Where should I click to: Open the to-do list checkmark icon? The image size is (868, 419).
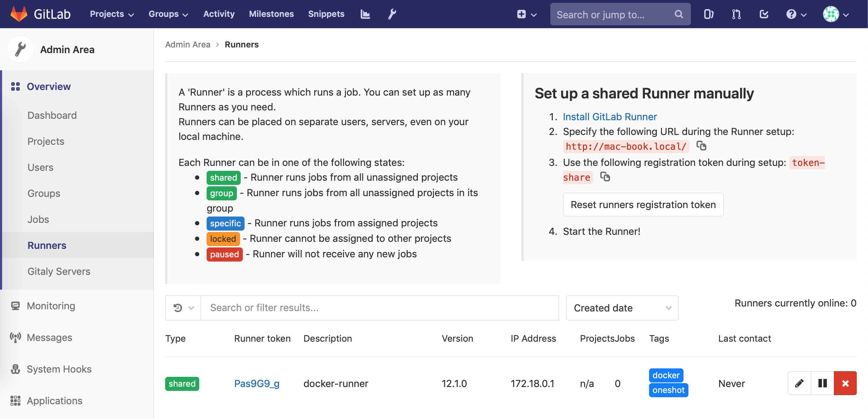(x=764, y=14)
